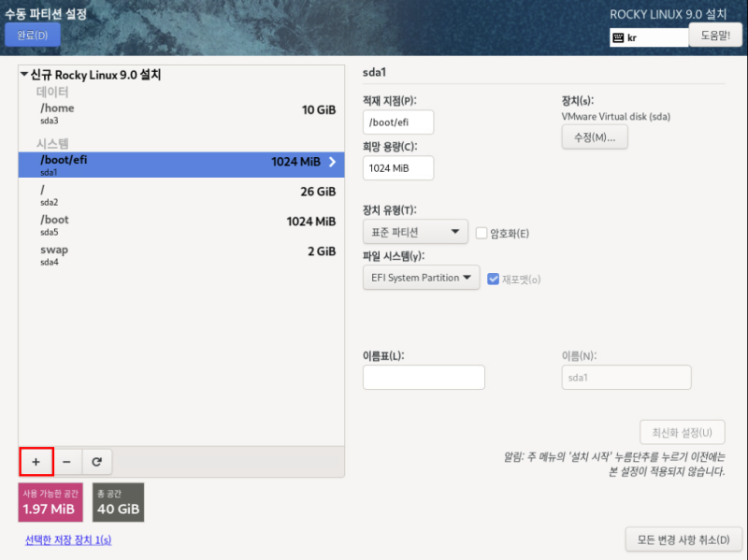Open the 선택한 저장 장치 1(s) link
748x560 pixels.
pyautogui.click(x=68, y=539)
